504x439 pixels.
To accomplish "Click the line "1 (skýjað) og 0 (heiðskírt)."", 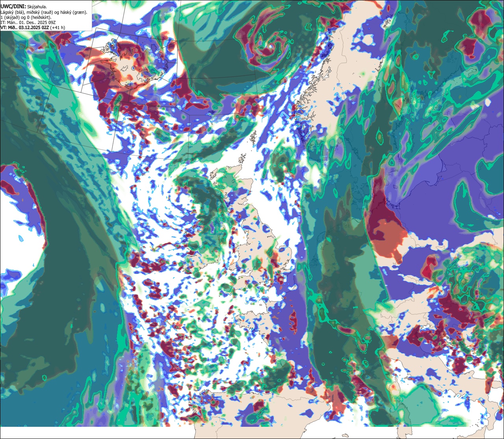I will click(x=26, y=17).
